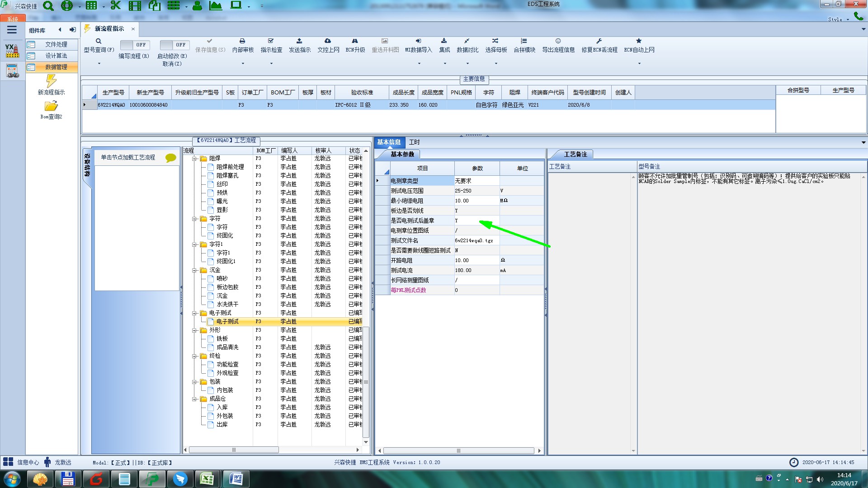Collapse the 沉金 tree folder
The width and height of the screenshot is (868, 488).
[x=194, y=270]
